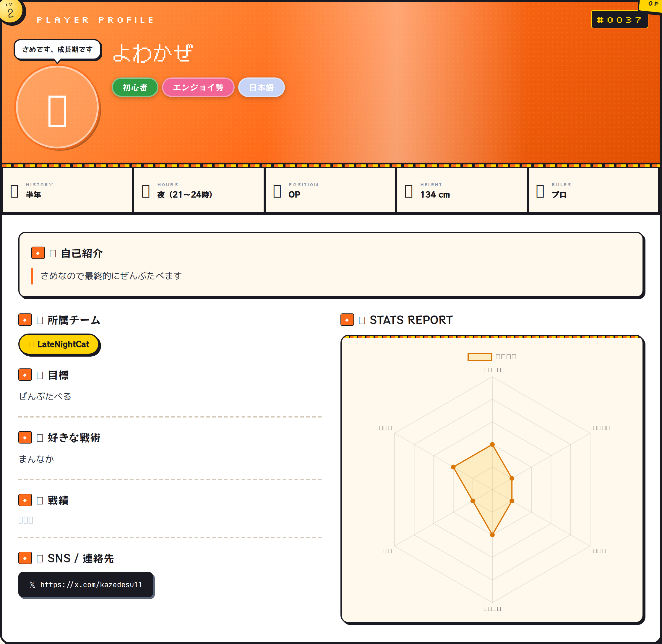
Task: Select the 日本語 language tag
Action: [x=261, y=88]
